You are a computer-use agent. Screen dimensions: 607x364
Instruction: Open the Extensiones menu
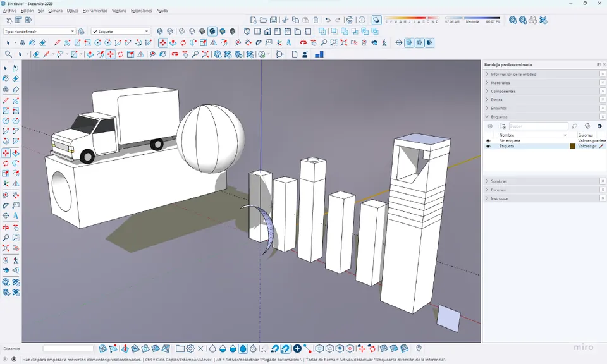click(x=141, y=11)
